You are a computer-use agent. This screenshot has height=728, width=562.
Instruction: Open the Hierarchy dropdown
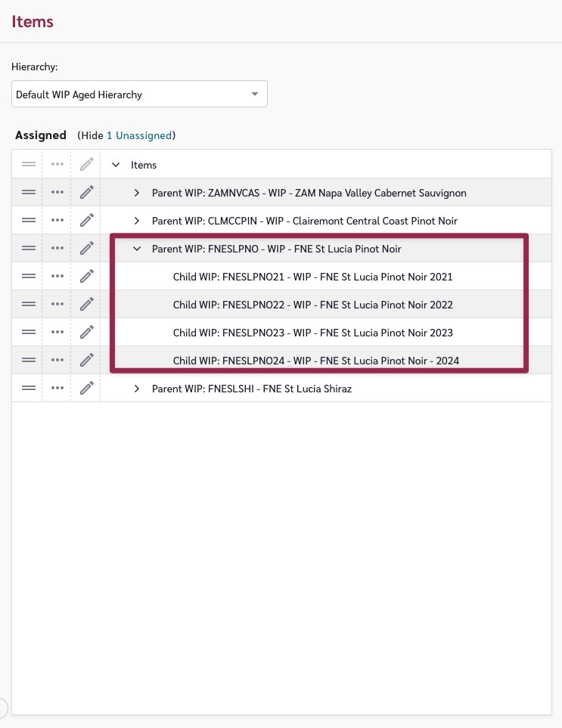(140, 94)
